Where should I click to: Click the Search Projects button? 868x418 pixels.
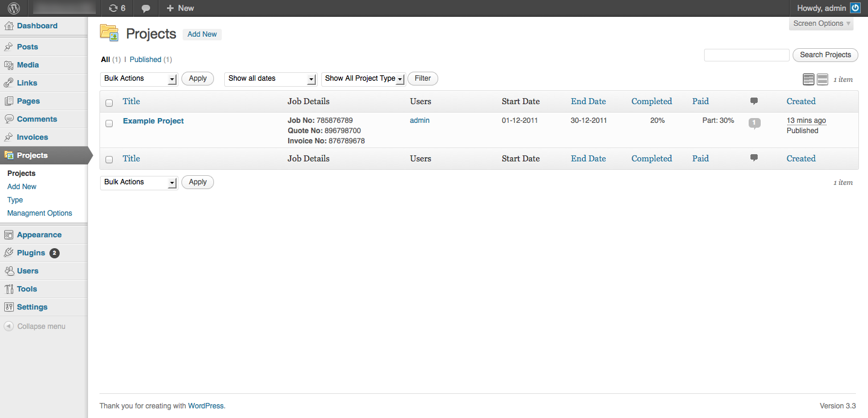point(825,55)
